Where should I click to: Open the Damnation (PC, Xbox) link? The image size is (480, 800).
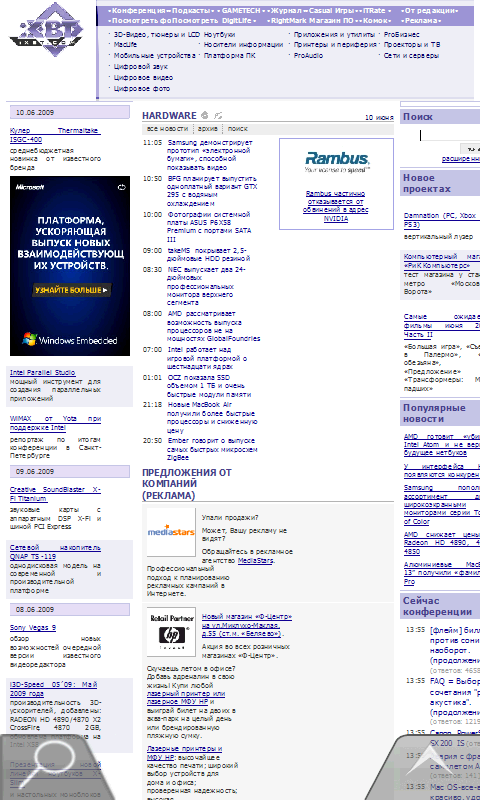pos(441,220)
